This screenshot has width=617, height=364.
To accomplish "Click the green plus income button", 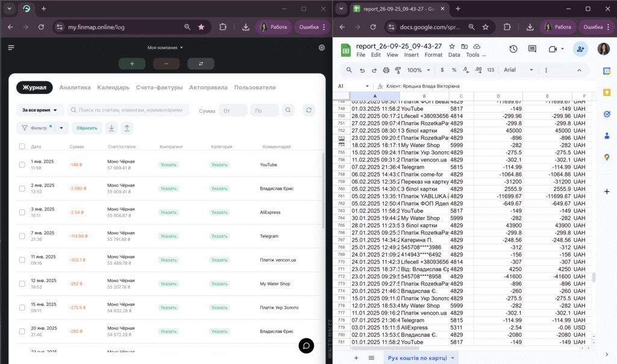I will [132, 64].
